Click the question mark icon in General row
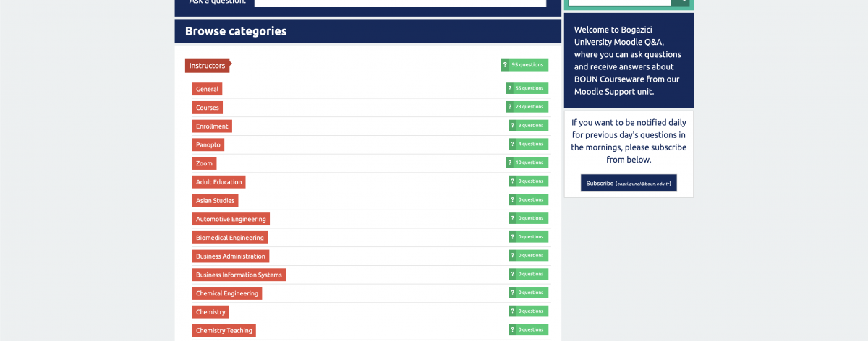 [509, 88]
